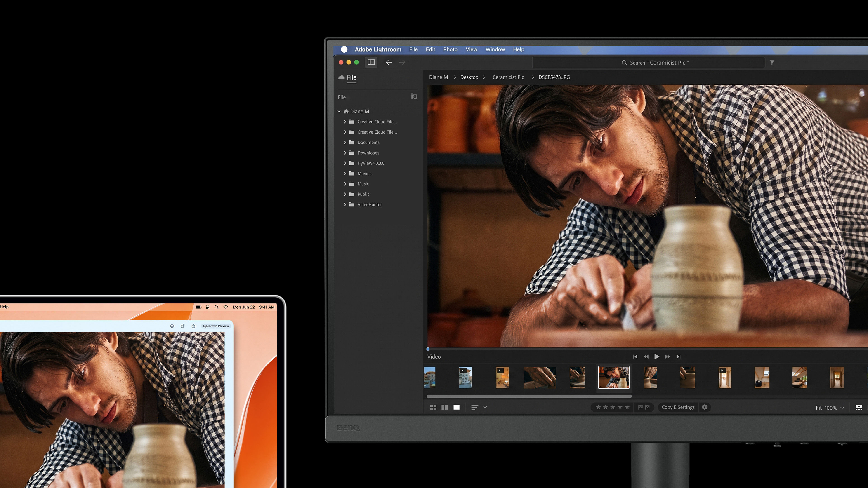
Task: Click the Copy E Settings button
Action: point(678,407)
